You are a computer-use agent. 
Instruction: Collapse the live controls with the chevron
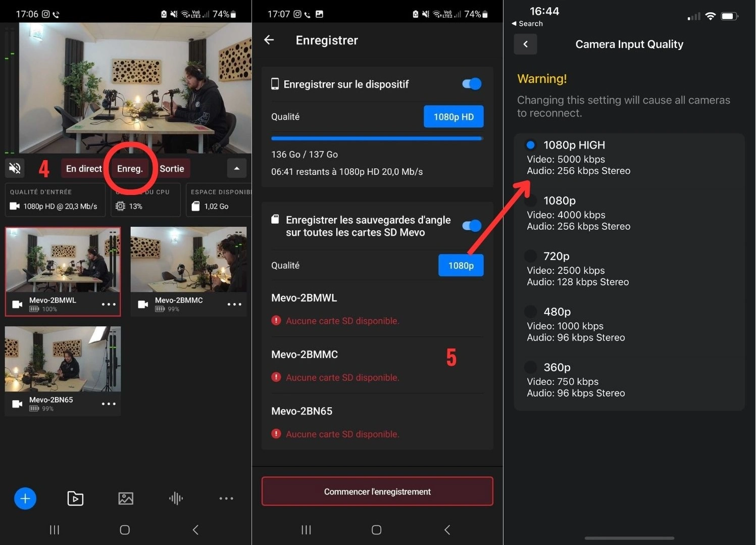(x=237, y=168)
